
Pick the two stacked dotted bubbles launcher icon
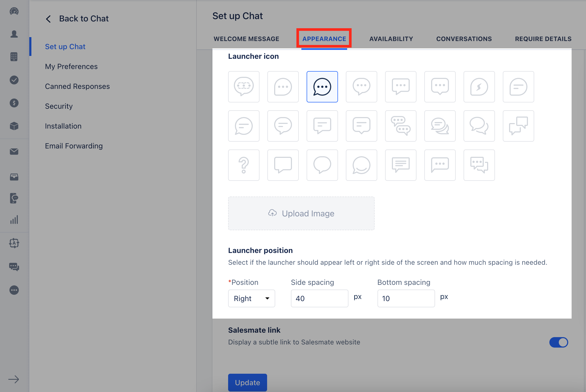[x=401, y=126]
